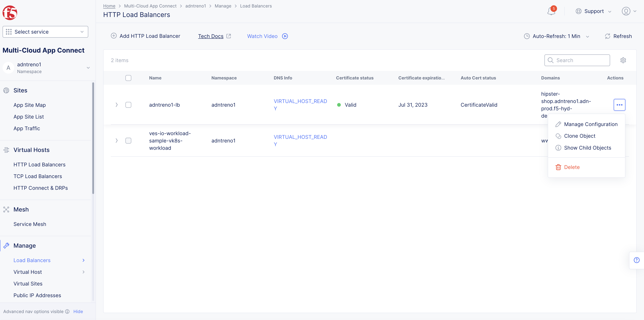Select Delete in the actions menu
Image resolution: width=644 pixels, height=320 pixels.
(x=571, y=167)
